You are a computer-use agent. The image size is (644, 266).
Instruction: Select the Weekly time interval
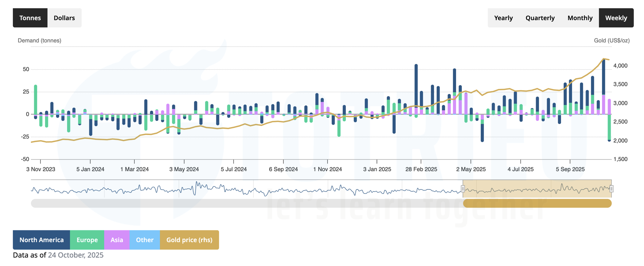tap(616, 18)
